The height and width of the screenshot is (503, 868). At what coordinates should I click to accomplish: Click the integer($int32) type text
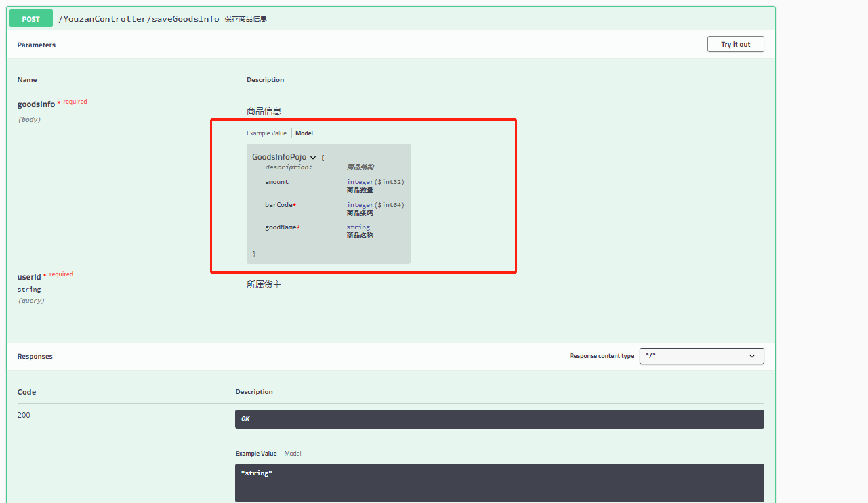coord(375,182)
